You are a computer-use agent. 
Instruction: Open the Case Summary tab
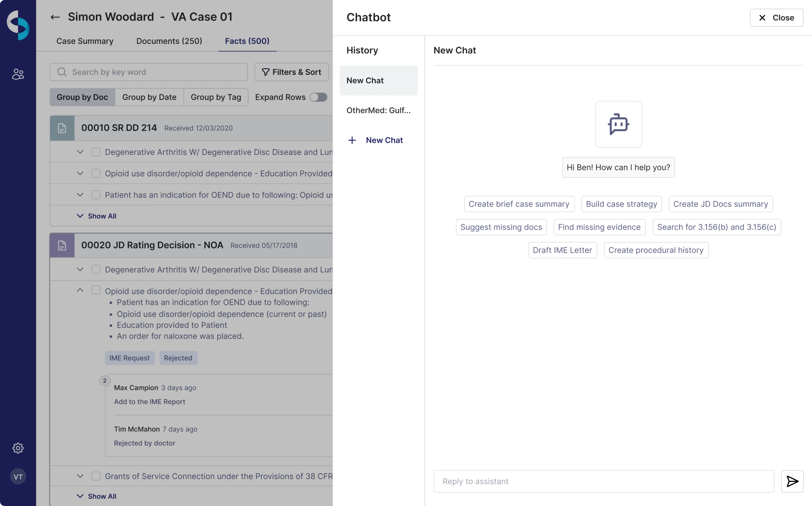click(x=85, y=41)
